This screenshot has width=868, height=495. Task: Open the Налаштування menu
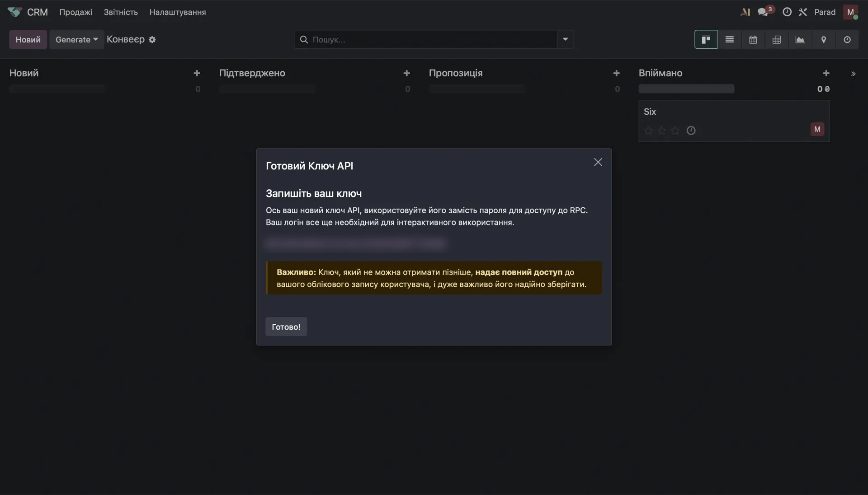[x=178, y=12]
